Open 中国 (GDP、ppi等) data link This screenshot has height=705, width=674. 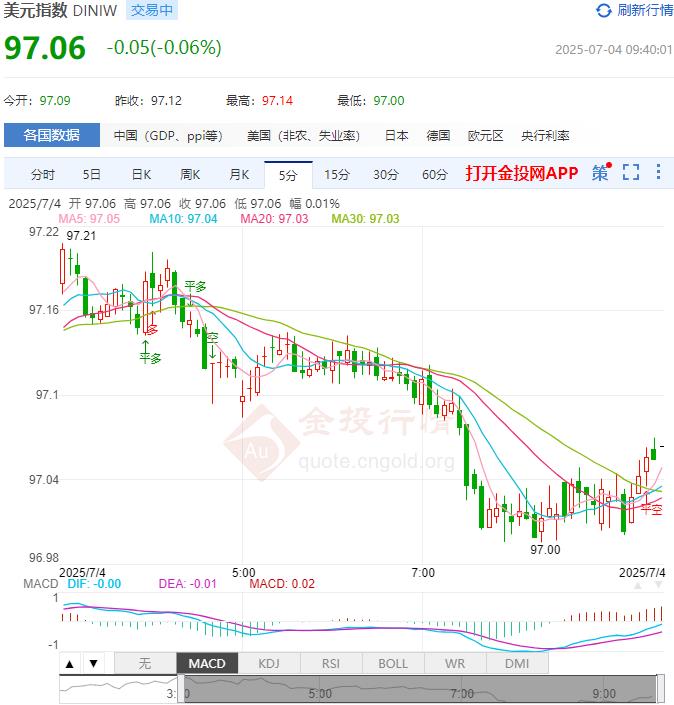(x=168, y=136)
